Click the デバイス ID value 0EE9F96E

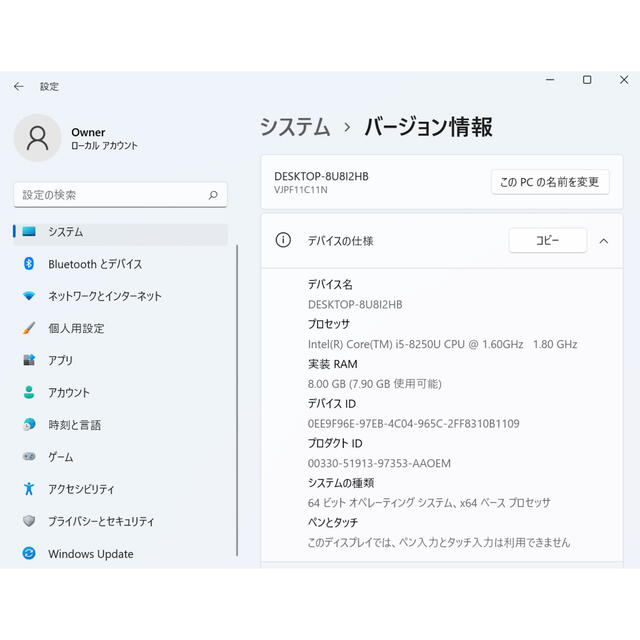[413, 423]
